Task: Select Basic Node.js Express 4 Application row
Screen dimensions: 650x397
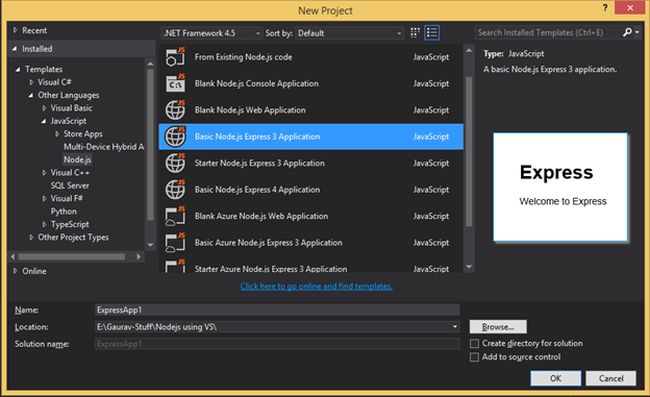Action: click(x=311, y=189)
